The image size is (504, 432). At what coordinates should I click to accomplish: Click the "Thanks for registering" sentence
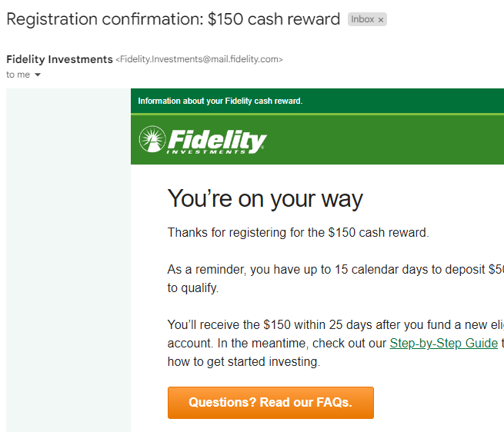(298, 232)
